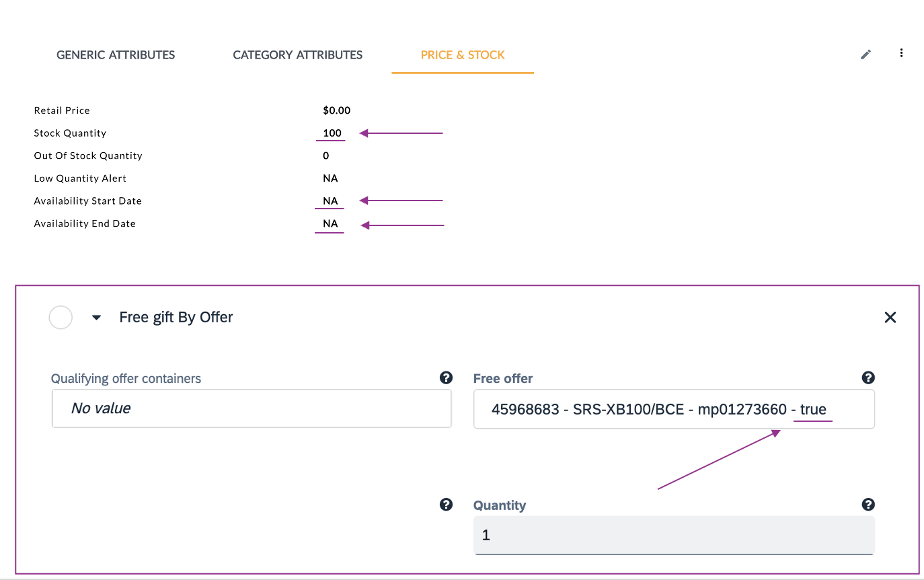Click the Availability End Date NA value

pos(330,223)
